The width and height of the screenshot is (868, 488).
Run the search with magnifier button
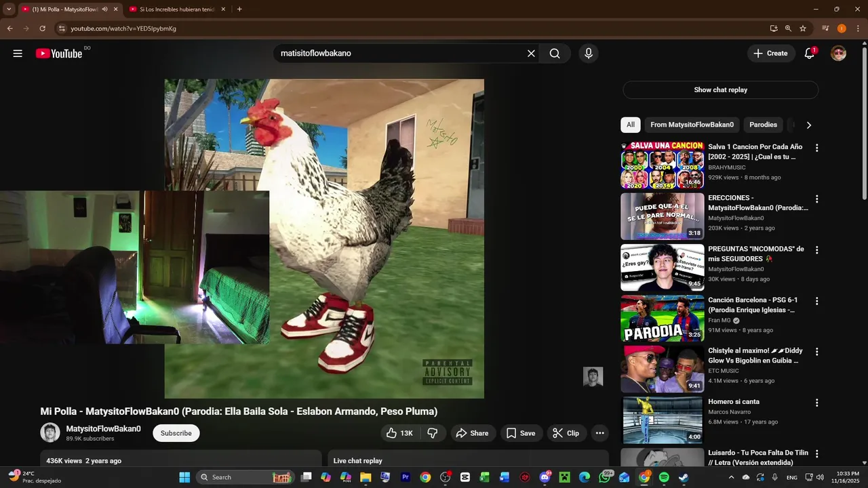point(555,54)
